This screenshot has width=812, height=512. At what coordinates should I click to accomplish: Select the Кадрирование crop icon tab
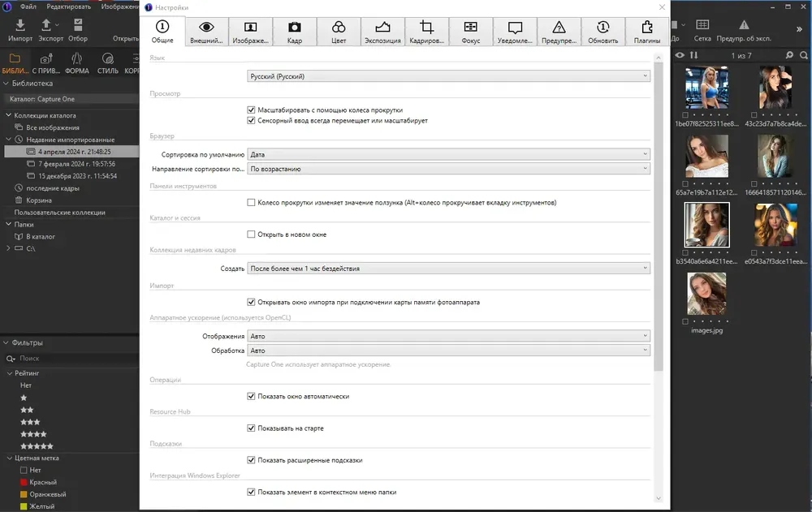[x=426, y=27]
